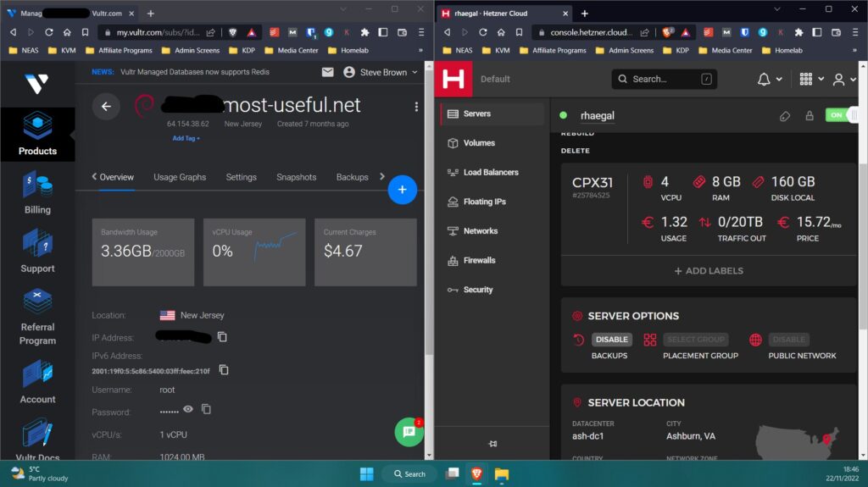Image resolution: width=868 pixels, height=487 pixels.
Task: Copy the root password on Vultr
Action: tap(206, 409)
